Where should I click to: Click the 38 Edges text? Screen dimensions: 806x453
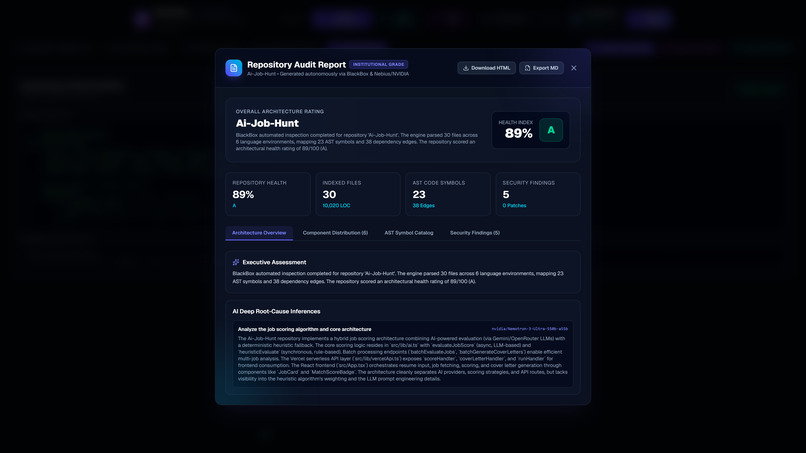click(x=424, y=206)
